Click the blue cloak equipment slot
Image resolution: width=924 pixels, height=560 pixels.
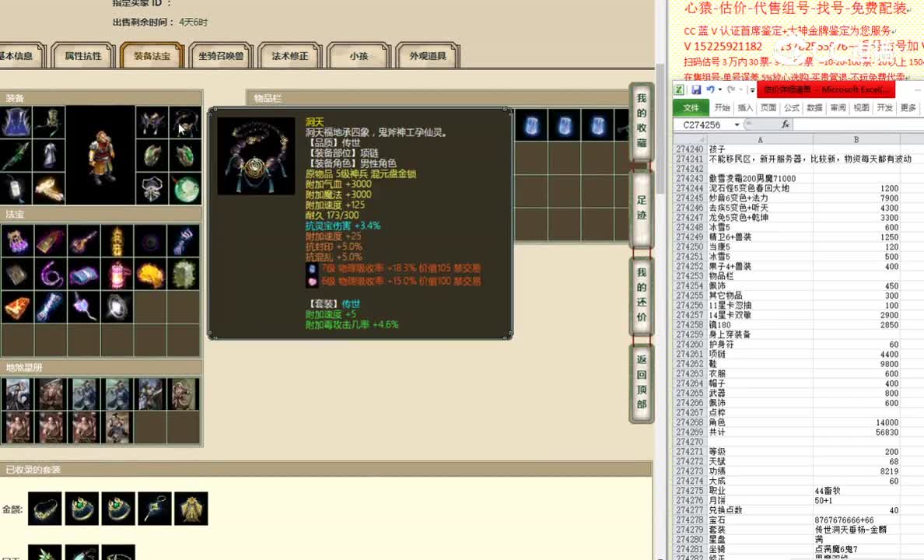[16, 122]
